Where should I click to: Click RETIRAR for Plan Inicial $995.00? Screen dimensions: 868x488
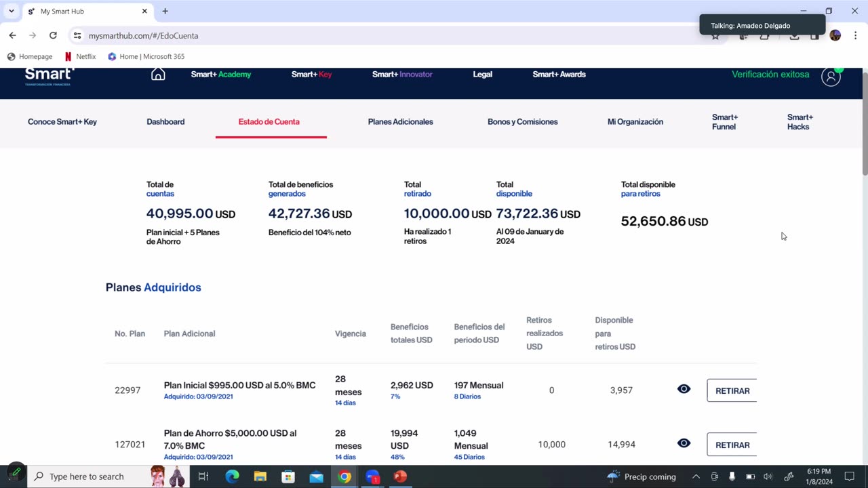[x=732, y=390]
